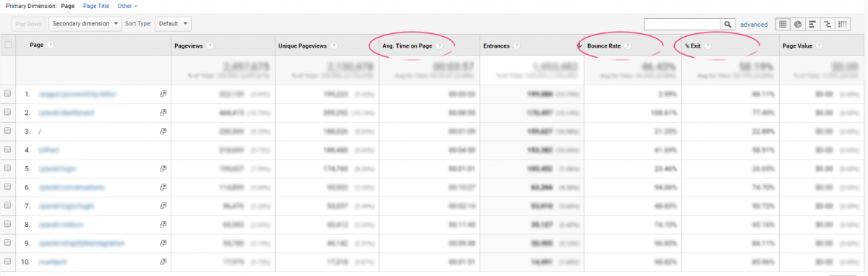868x276 pixels.
Task: Open row 8 page in new window
Action: (x=163, y=224)
